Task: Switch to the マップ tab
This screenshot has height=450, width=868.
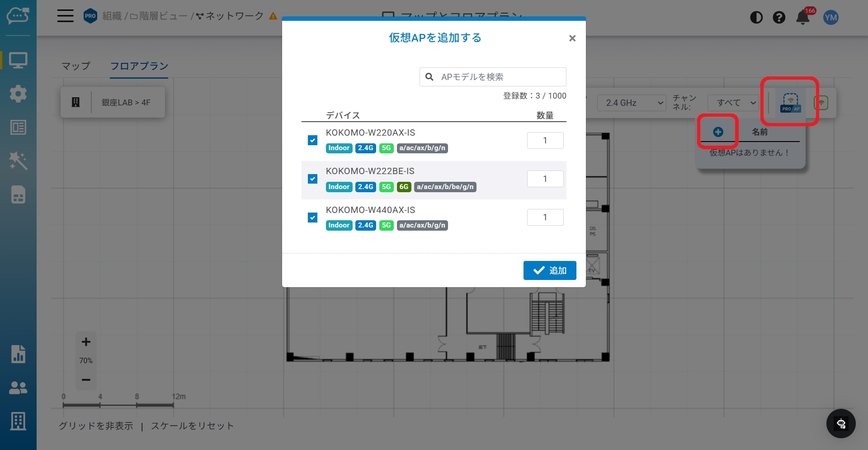Action: point(76,66)
